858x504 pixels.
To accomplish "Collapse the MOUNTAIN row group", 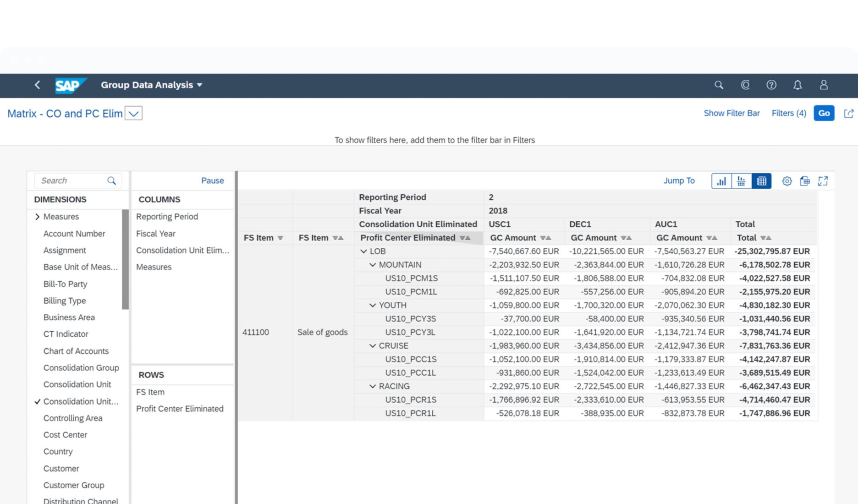I will click(x=373, y=265).
